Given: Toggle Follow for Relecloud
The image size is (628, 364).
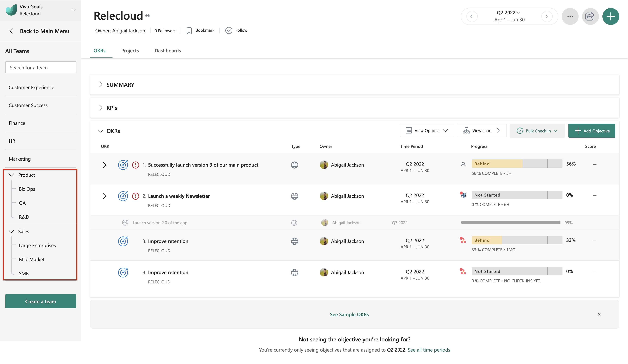Looking at the screenshot, I should pyautogui.click(x=236, y=30).
